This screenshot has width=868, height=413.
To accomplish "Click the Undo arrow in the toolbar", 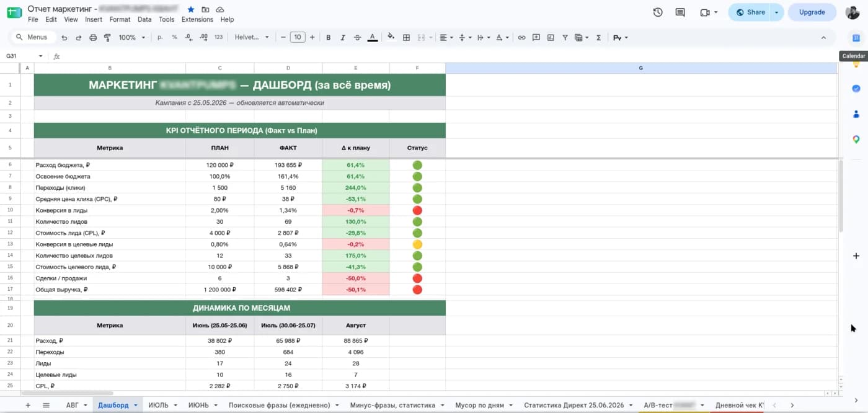I will coord(64,38).
